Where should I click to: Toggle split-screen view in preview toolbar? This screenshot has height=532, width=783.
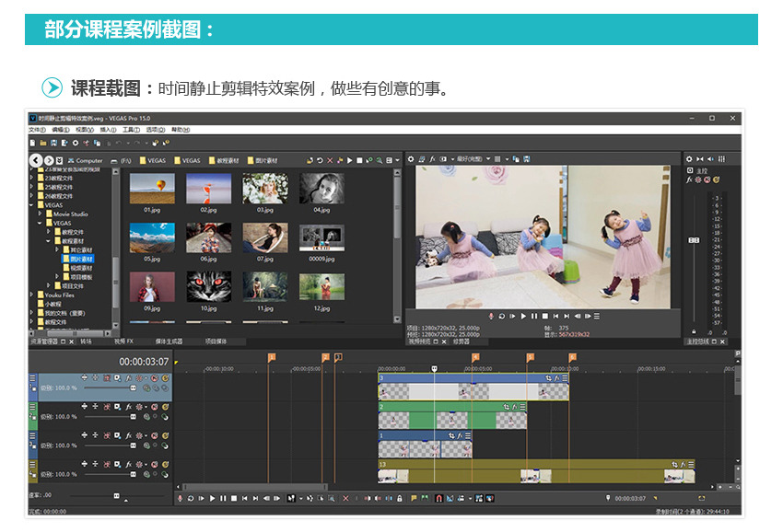(x=443, y=158)
